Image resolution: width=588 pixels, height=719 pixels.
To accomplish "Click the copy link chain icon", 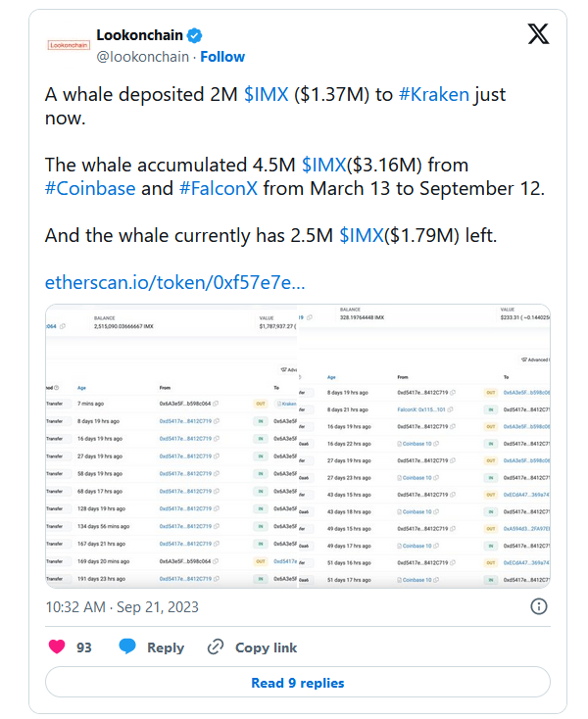I will (216, 647).
